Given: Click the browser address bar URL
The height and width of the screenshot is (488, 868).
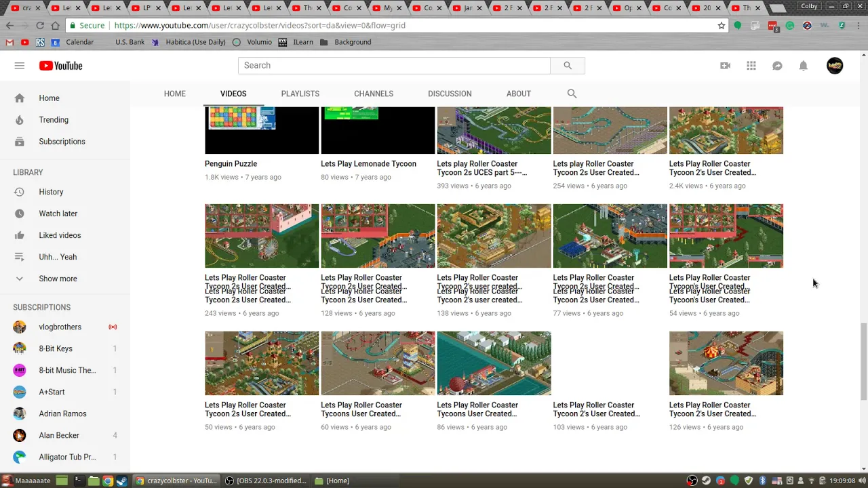Looking at the screenshot, I should tap(260, 25).
